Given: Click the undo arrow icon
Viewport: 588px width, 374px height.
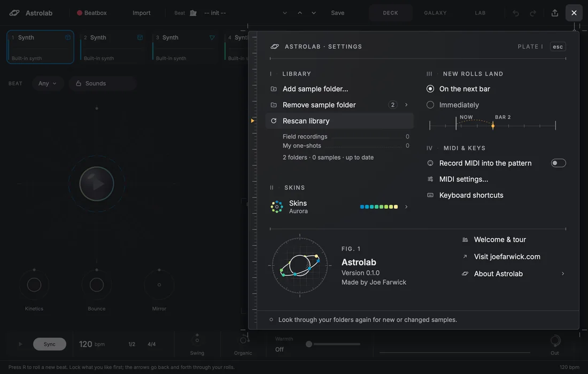Looking at the screenshot, I should (516, 13).
